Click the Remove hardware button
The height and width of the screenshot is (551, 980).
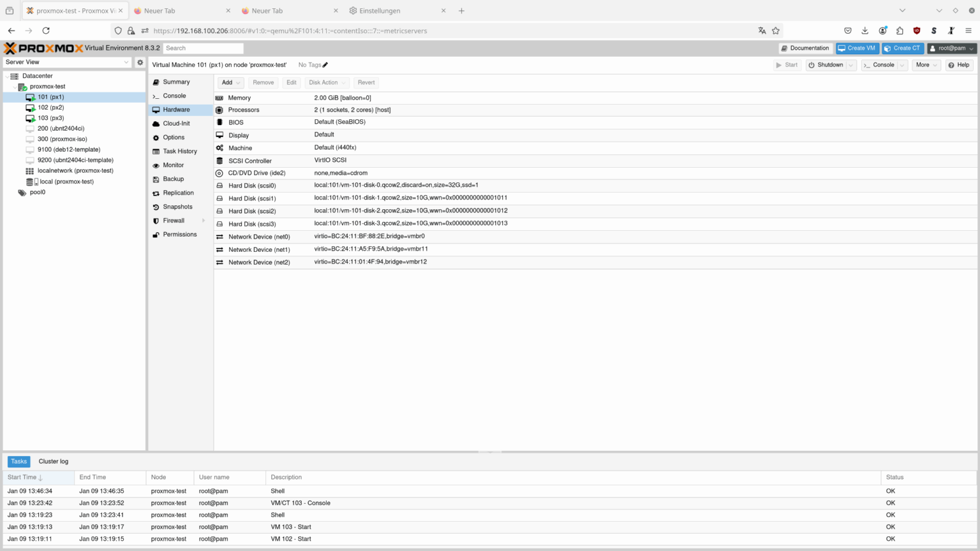point(263,82)
